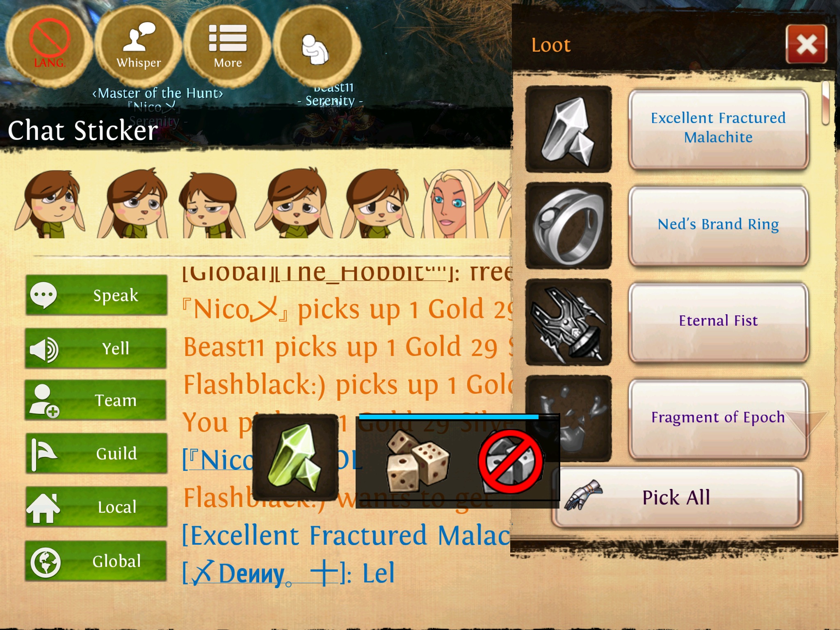The height and width of the screenshot is (630, 840).
Task: Open the Whisper chat option
Action: (x=139, y=46)
